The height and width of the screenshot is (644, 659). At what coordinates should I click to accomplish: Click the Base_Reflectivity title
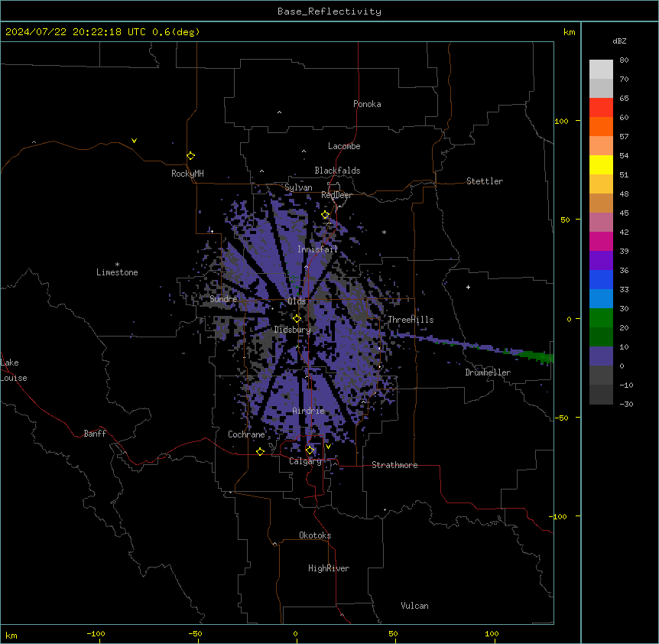click(x=329, y=11)
